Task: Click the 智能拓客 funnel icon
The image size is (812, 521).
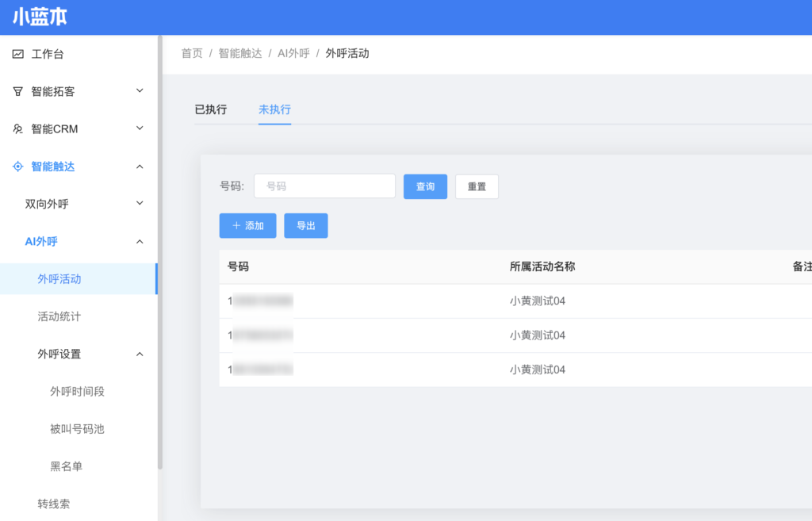Action: click(x=18, y=91)
